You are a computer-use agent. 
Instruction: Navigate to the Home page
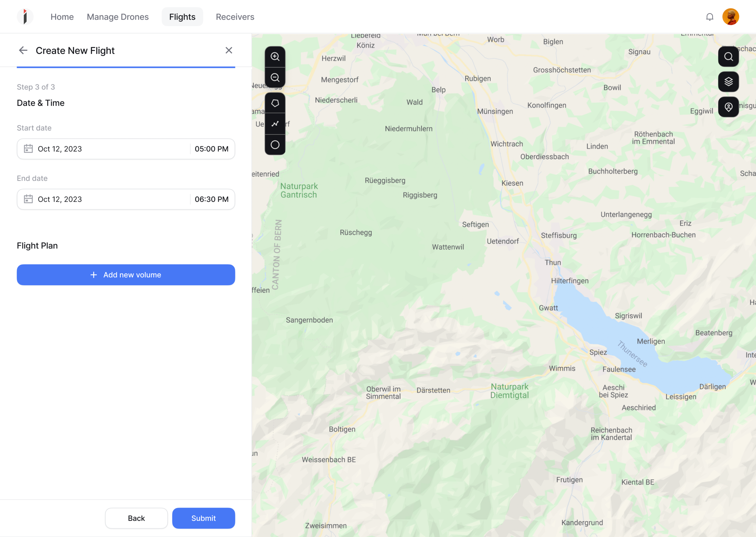click(x=62, y=16)
